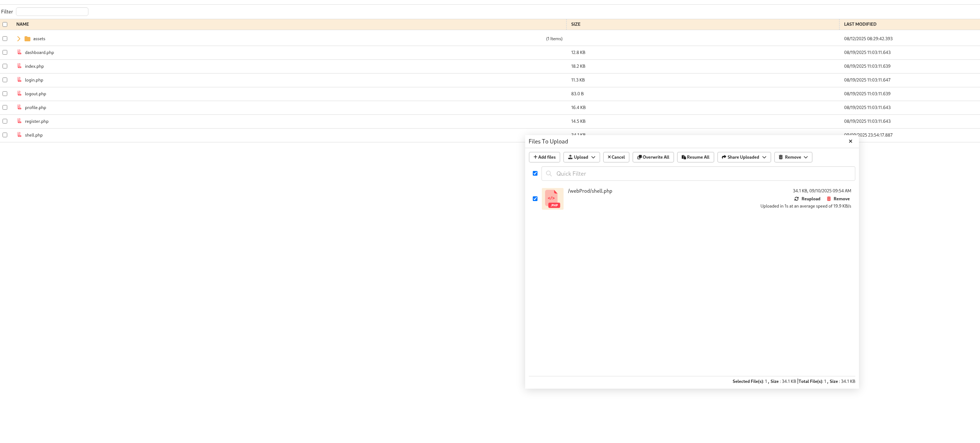Image resolution: width=980 pixels, height=443 pixels.
Task: Click the refresh icon next to Reupload
Action: point(797,198)
